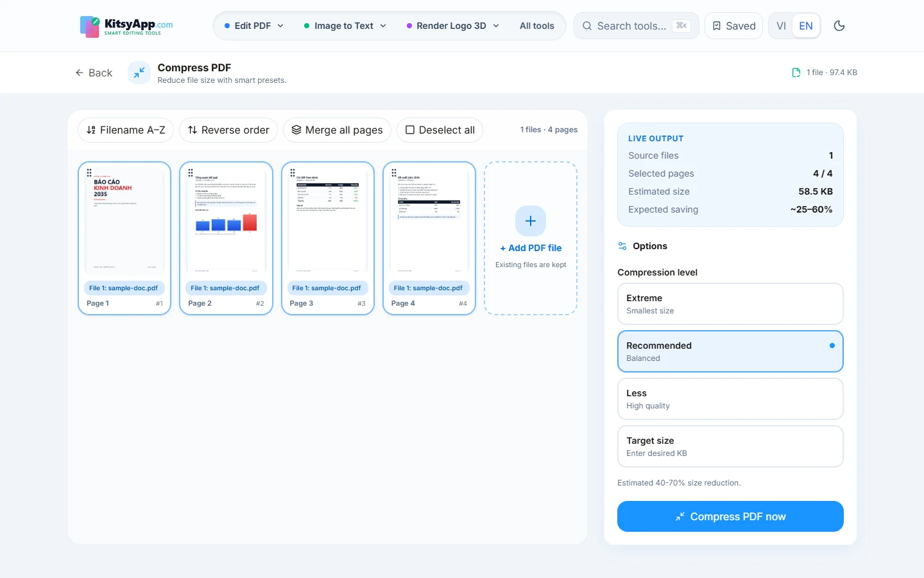Click the back arrow icon

click(x=80, y=73)
